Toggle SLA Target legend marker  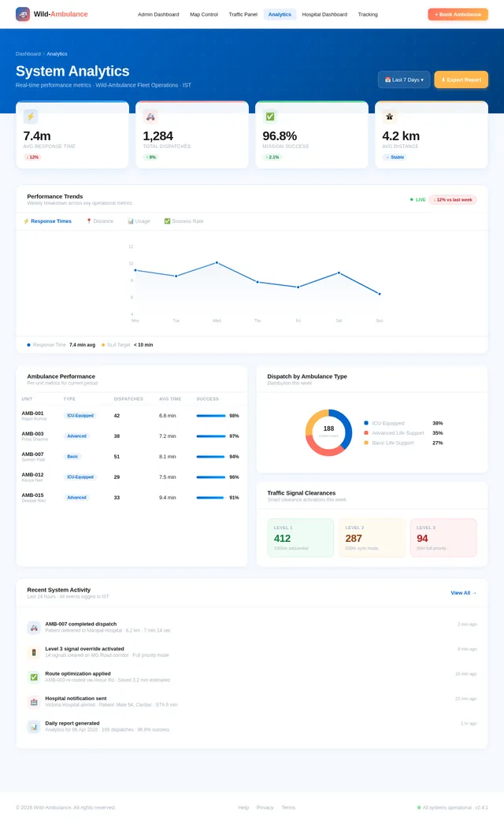tap(103, 345)
